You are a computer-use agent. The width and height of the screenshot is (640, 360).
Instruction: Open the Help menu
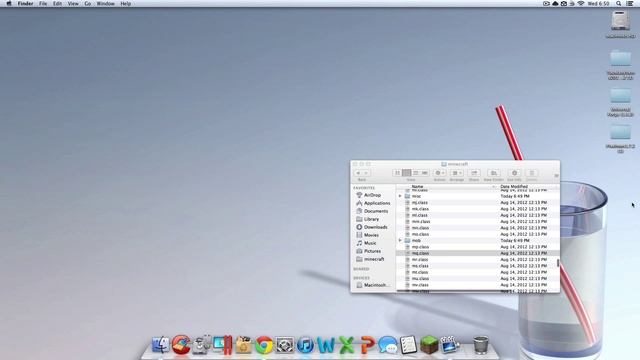pyautogui.click(x=126, y=3)
